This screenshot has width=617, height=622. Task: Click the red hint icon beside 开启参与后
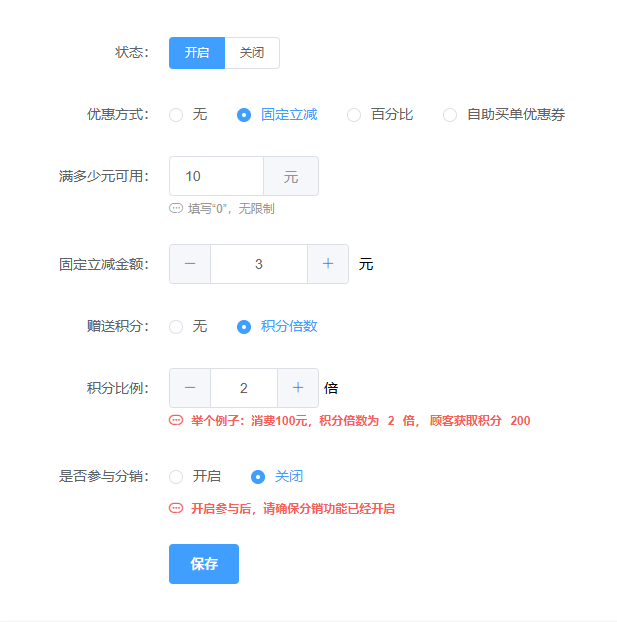click(x=176, y=509)
